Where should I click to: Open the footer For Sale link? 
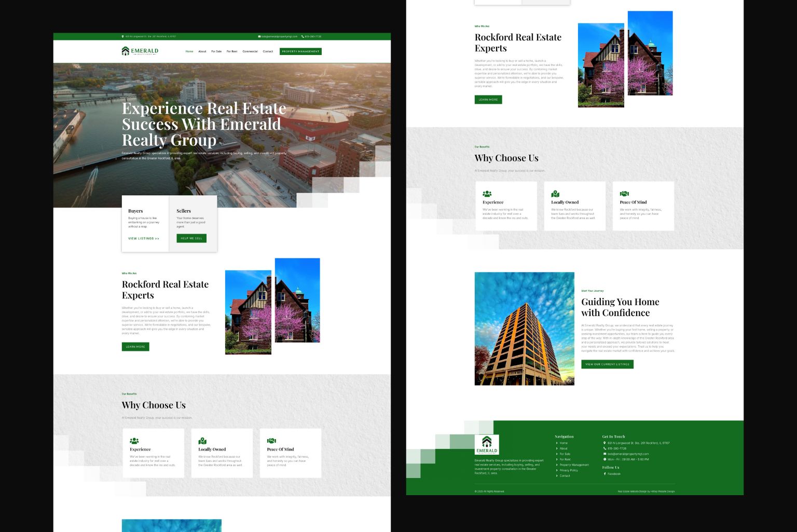(x=565, y=454)
